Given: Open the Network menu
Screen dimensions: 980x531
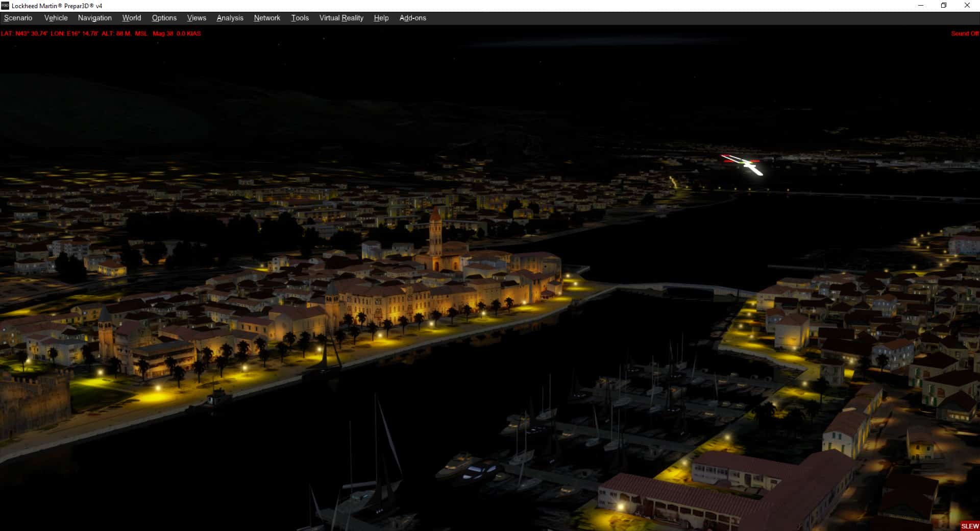Looking at the screenshot, I should (267, 18).
